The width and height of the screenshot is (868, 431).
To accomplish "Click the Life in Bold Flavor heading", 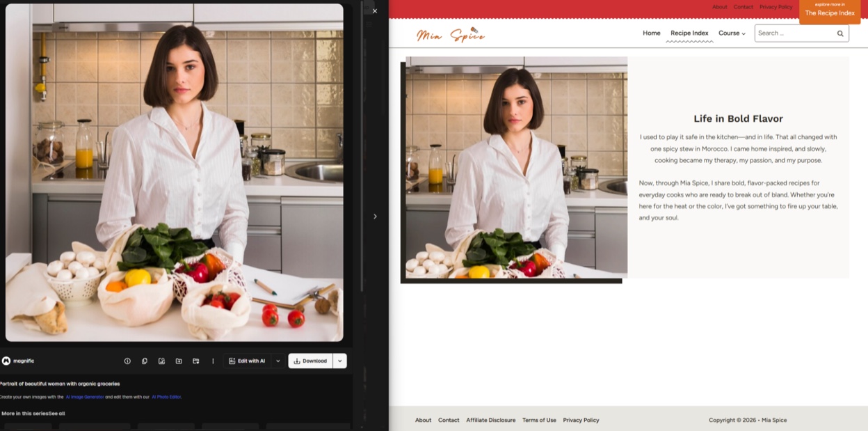I will pyautogui.click(x=738, y=118).
